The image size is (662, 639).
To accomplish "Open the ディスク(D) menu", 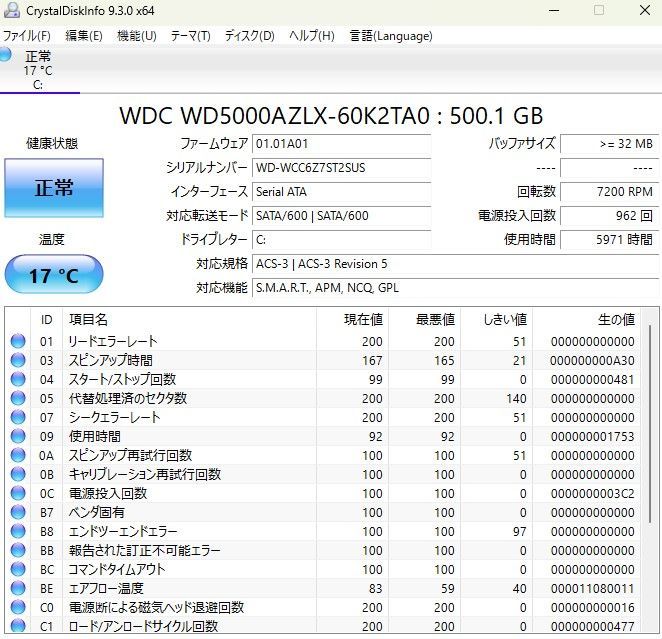I will [250, 36].
